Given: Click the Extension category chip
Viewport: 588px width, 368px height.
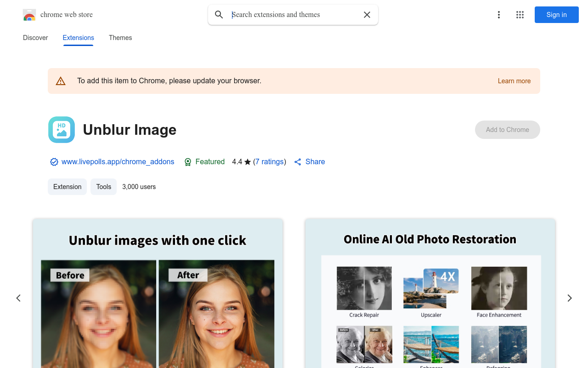Looking at the screenshot, I should point(68,187).
